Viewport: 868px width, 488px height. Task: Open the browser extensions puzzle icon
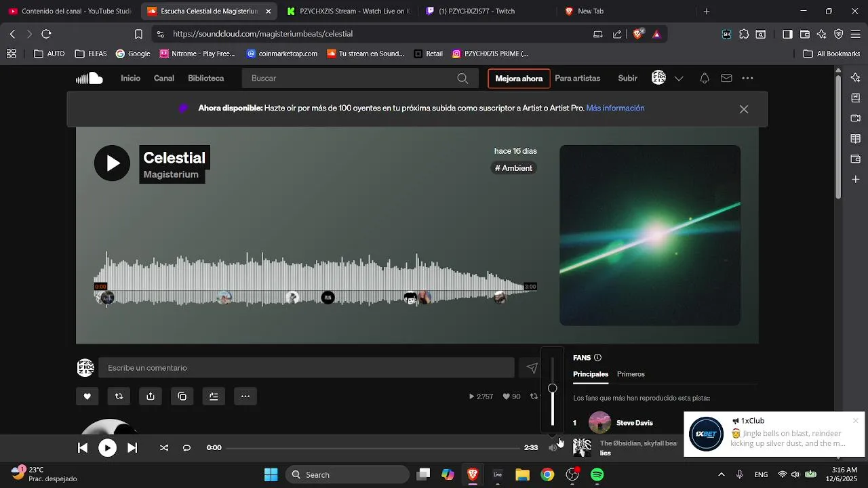coord(744,34)
